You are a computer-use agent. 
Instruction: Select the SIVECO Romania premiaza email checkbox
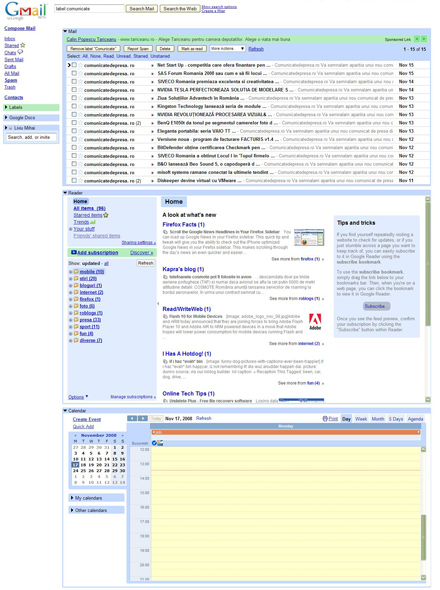tap(74, 81)
